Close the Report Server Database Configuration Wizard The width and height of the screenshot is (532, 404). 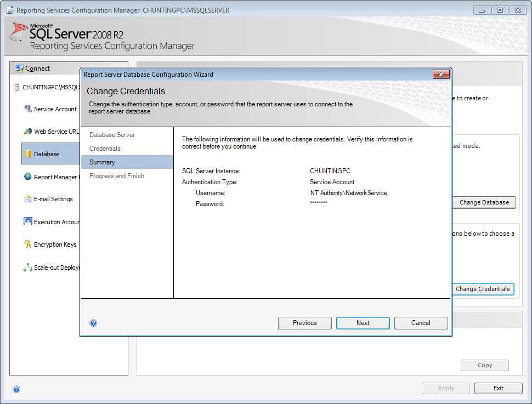click(441, 75)
